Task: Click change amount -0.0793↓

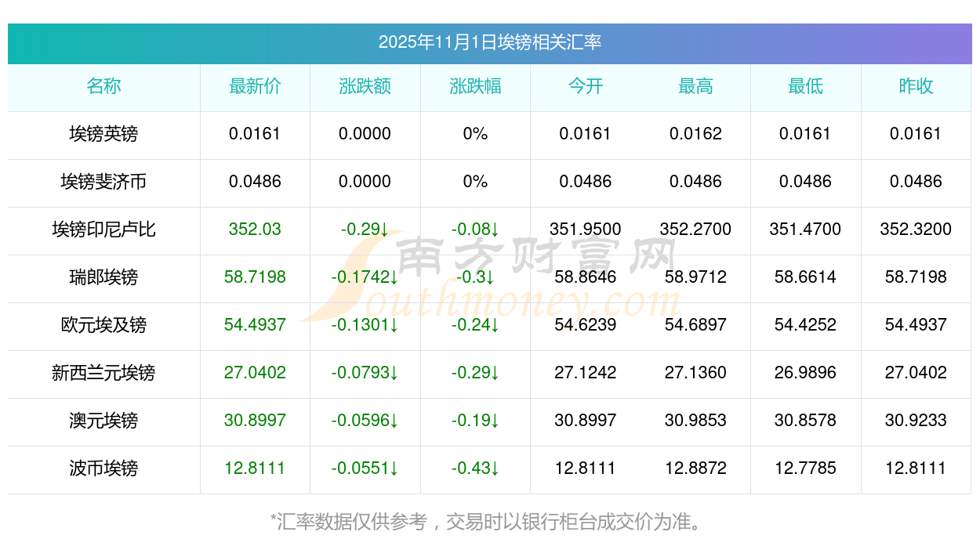Action: click(x=365, y=373)
